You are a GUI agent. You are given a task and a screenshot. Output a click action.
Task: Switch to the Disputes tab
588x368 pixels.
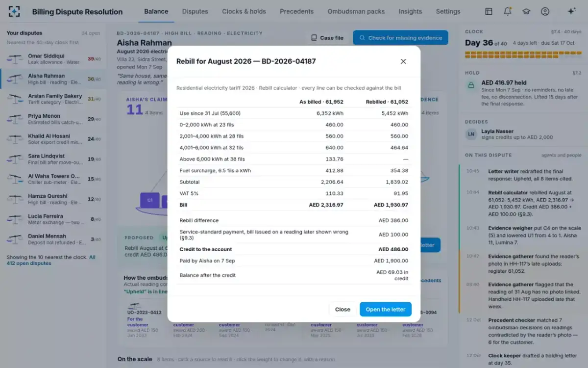(195, 11)
